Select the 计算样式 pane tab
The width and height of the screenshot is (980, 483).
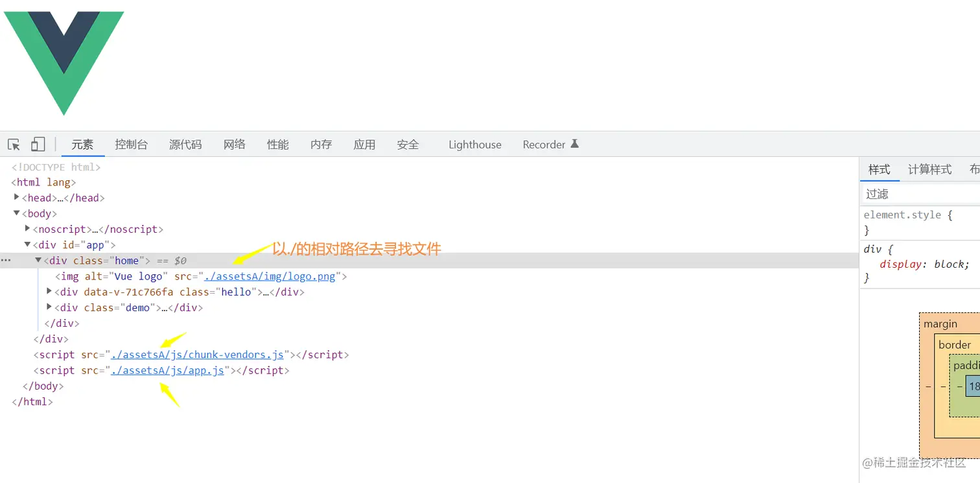(929, 170)
